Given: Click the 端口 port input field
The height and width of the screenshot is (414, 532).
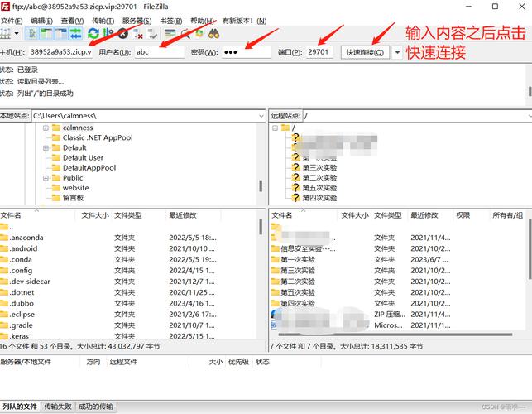Looking at the screenshot, I should (319, 52).
